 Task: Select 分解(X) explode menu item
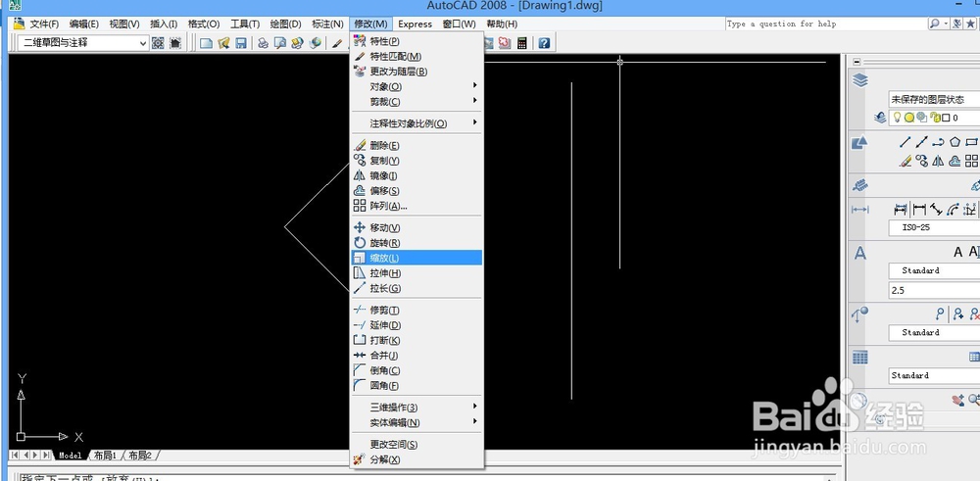pyautogui.click(x=416, y=459)
